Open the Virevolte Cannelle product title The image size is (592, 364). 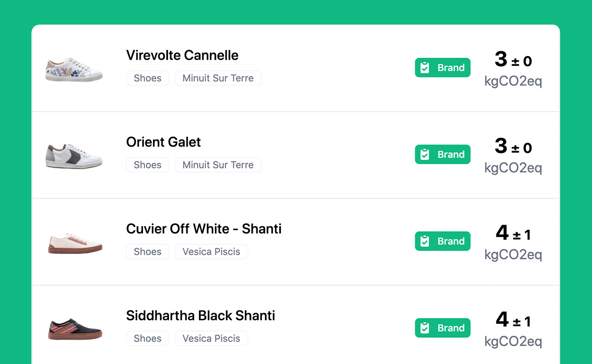point(182,56)
